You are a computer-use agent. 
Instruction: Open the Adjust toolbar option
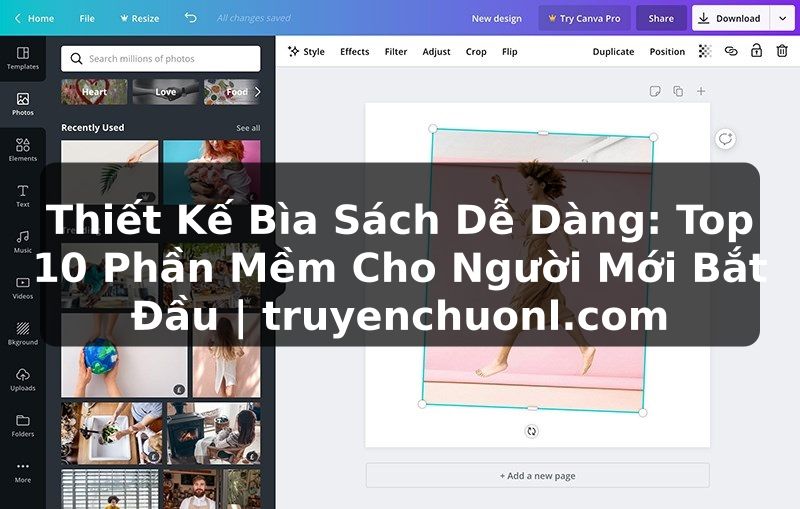click(x=436, y=52)
